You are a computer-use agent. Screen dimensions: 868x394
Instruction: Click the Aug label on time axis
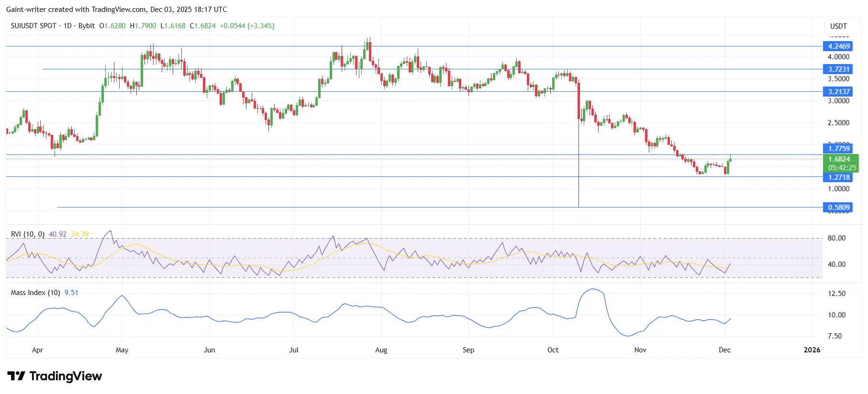coord(381,350)
